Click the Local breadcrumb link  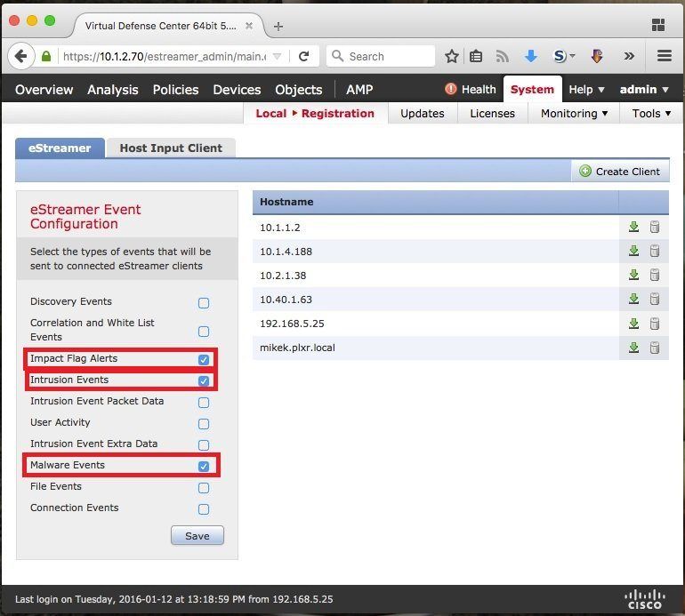pos(270,114)
